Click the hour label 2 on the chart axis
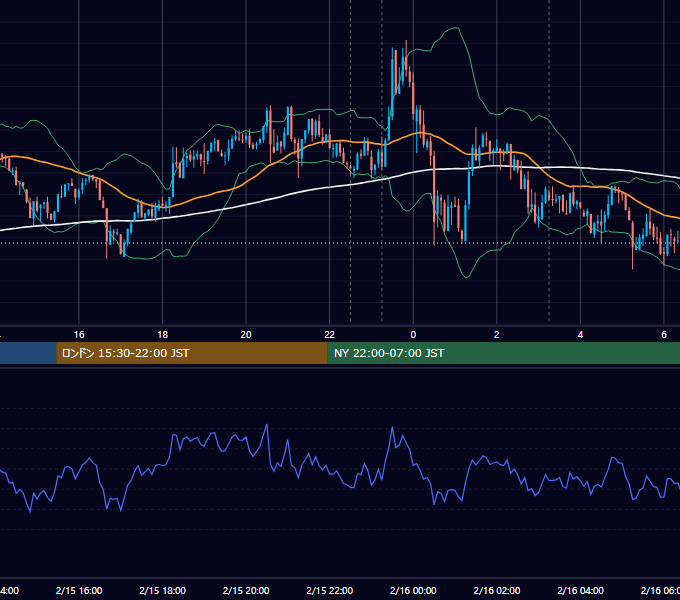This screenshot has width=680, height=600. 497,335
